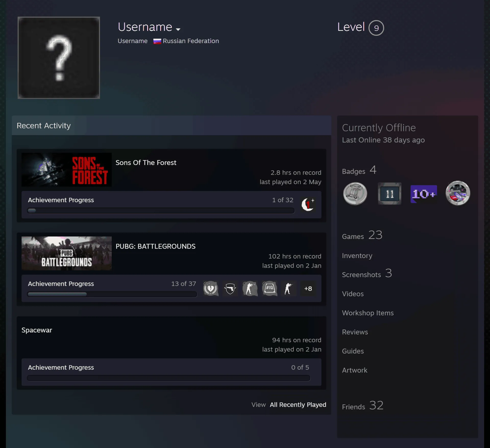Image resolution: width=490 pixels, height=448 pixels.
Task: Click the purple 10+ games badge
Action: (424, 194)
